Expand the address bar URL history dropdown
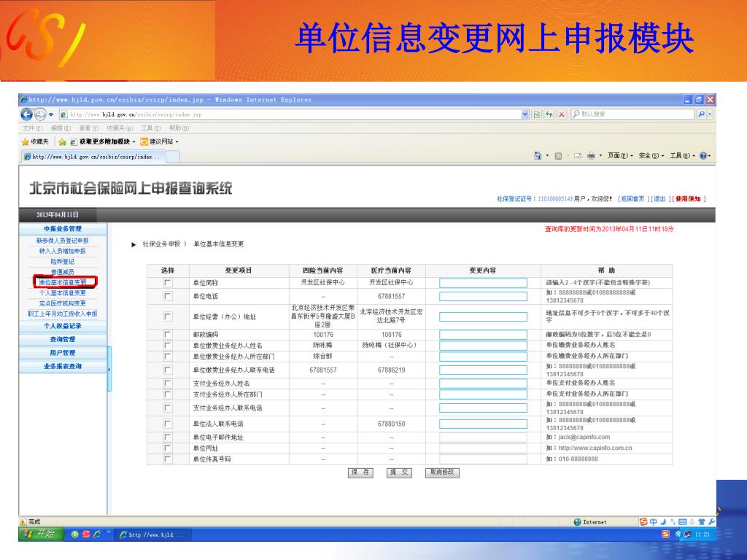This screenshot has height=560, width=747. 525,114
